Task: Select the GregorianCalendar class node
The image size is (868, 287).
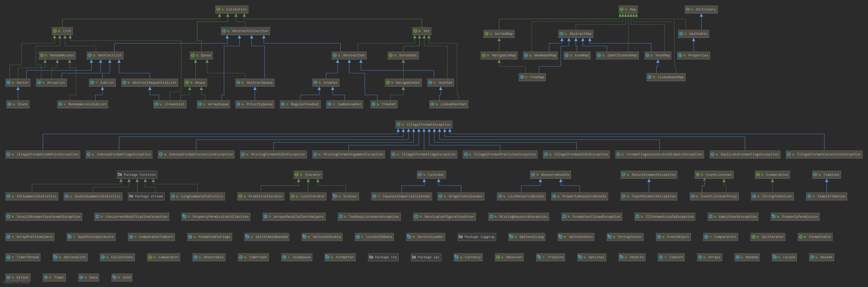Action: point(461,196)
